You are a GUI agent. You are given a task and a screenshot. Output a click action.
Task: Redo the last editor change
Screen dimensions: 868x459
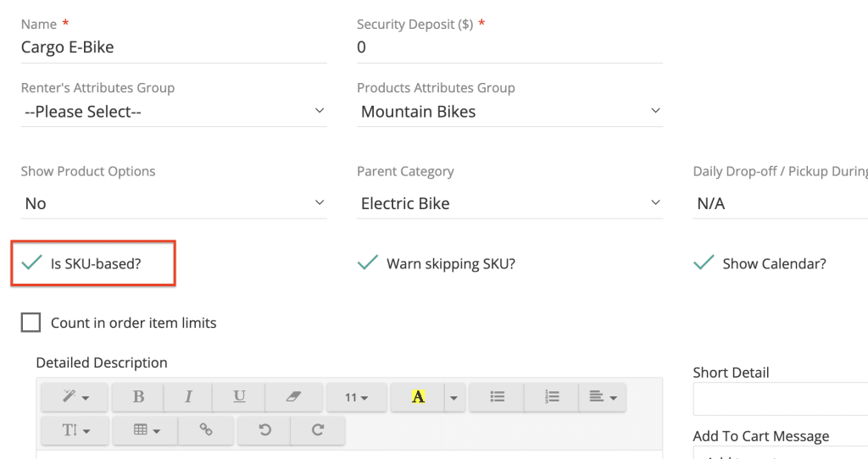click(x=318, y=430)
